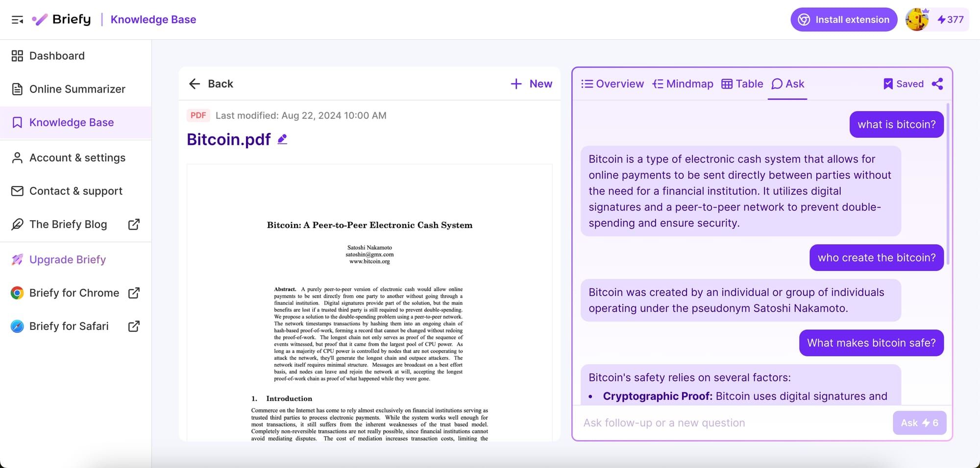Open the Overview tab

point(612,84)
